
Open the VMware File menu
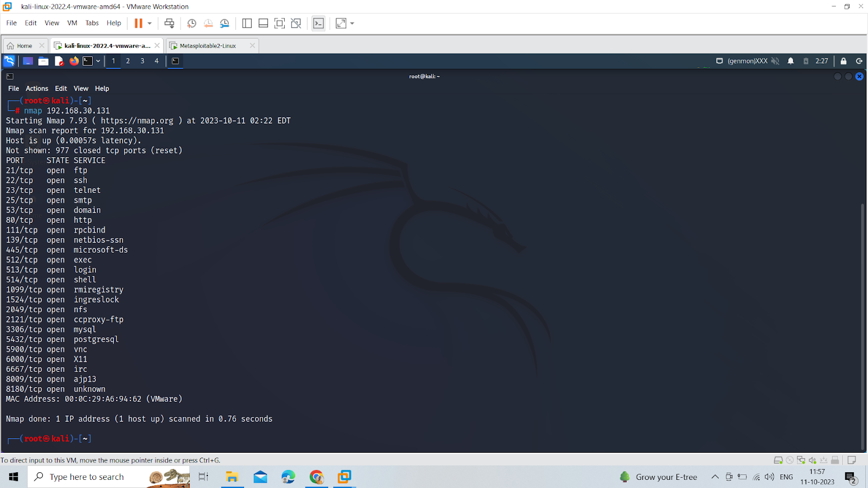[11, 23]
